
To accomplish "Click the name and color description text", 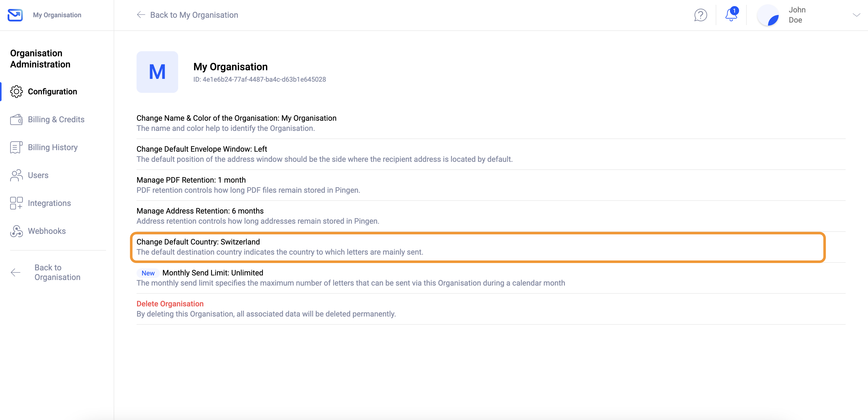I will coord(226,128).
